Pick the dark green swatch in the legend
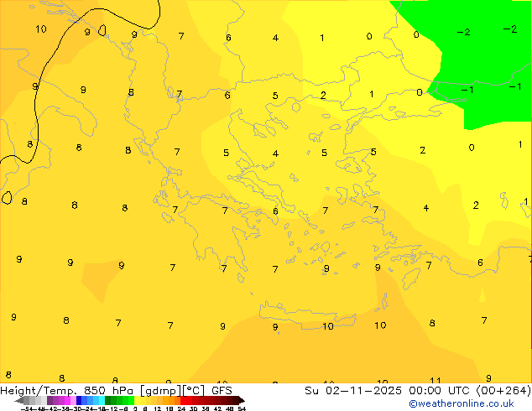Image resolution: width=532 pixels, height=411 pixels. coord(108,400)
